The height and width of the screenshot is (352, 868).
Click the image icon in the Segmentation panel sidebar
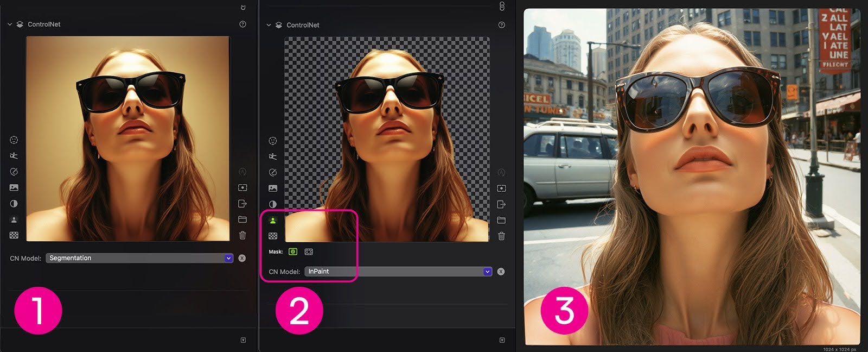tap(14, 187)
